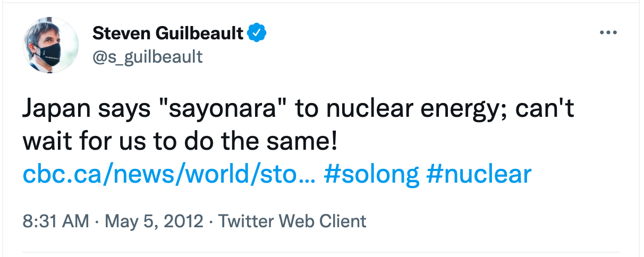The width and height of the screenshot is (644, 257).
Task: Click the blue verified checkmark badge
Action: (x=258, y=33)
